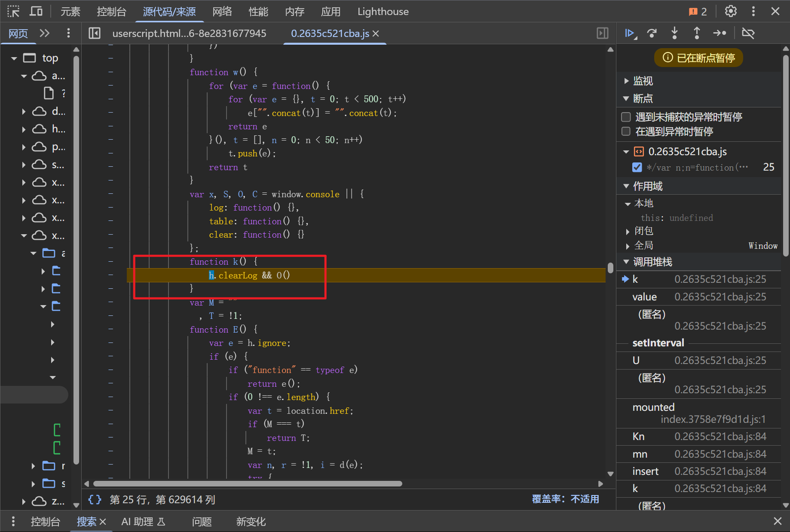Toggle device toolbar emulation icon
Image resolution: width=790 pixels, height=532 pixels.
click(36, 12)
